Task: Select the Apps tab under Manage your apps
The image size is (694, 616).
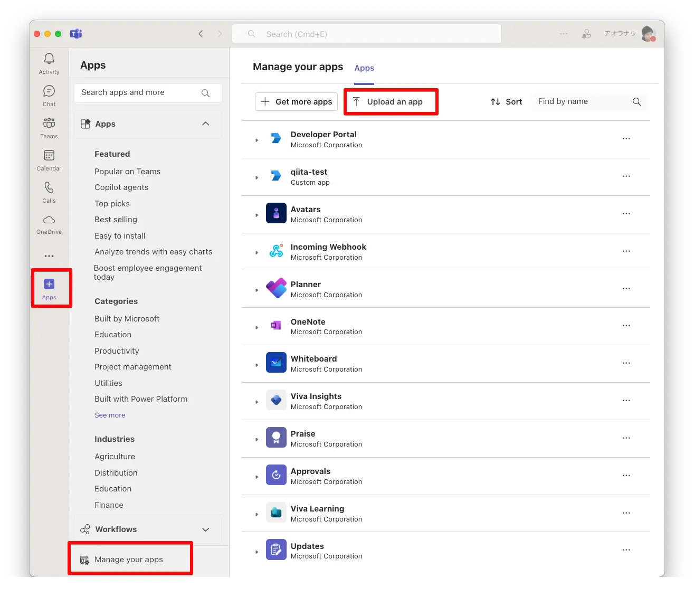Action: tap(364, 68)
